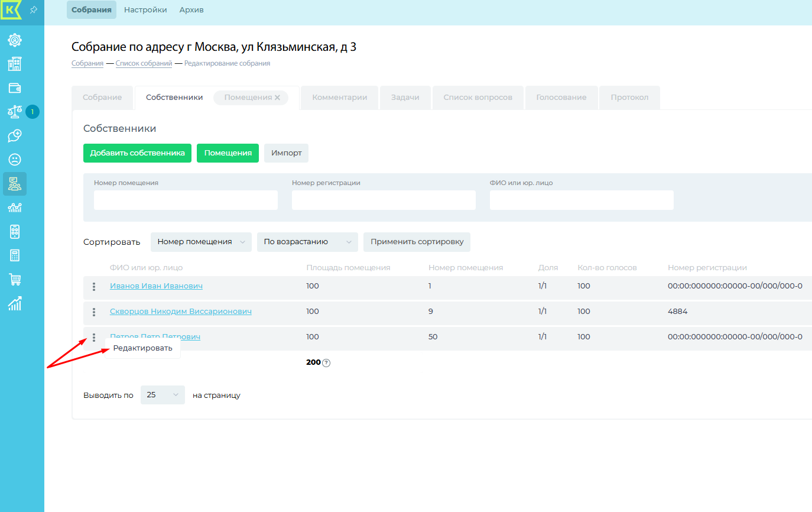The image size is (812, 512).
Task: Select Редактировать in the context menu
Action: coord(142,348)
